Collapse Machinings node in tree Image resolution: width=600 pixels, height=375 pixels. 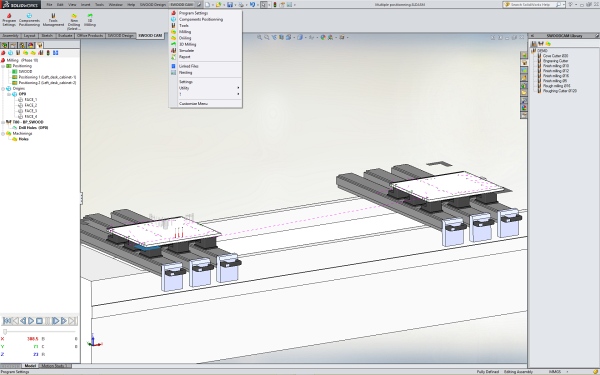pyautogui.click(x=3, y=134)
